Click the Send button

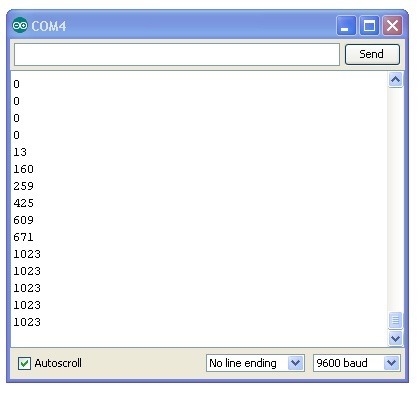[x=372, y=54]
